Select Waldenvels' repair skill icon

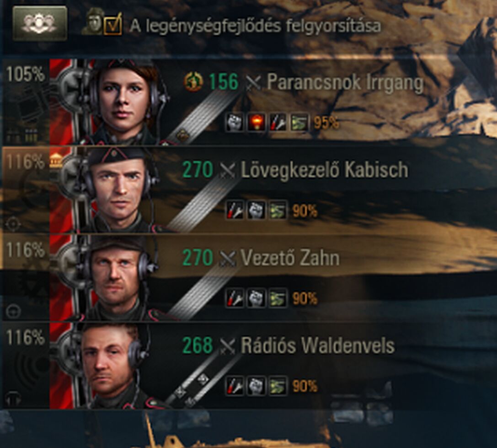tap(235, 386)
